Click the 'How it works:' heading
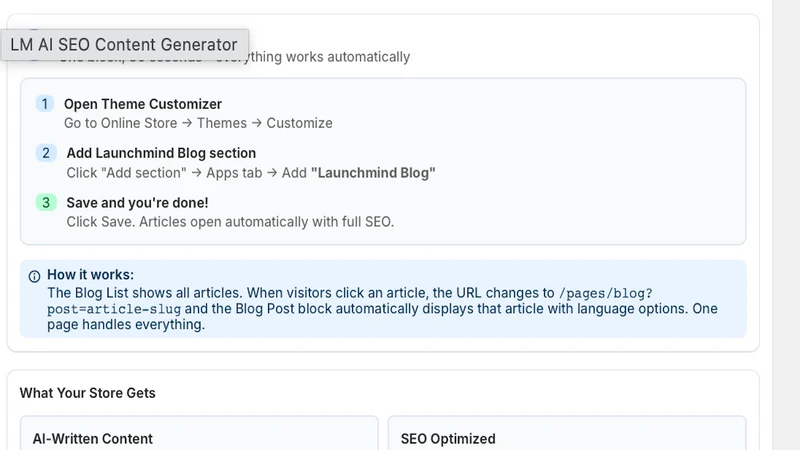This screenshot has height=450, width=800. 90,274
